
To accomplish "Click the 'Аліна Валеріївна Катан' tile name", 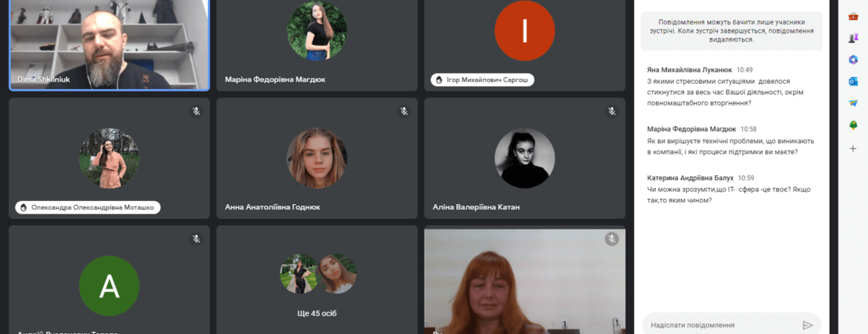I will tap(476, 207).
